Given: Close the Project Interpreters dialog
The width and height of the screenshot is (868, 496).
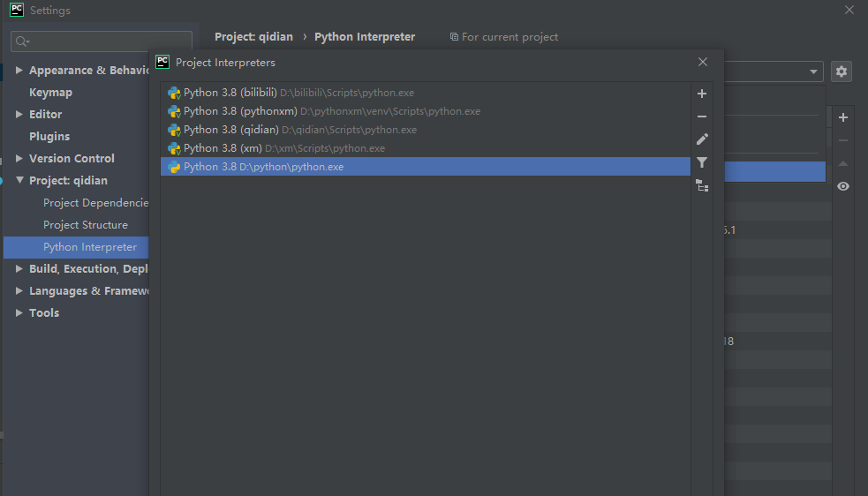Looking at the screenshot, I should click(703, 62).
